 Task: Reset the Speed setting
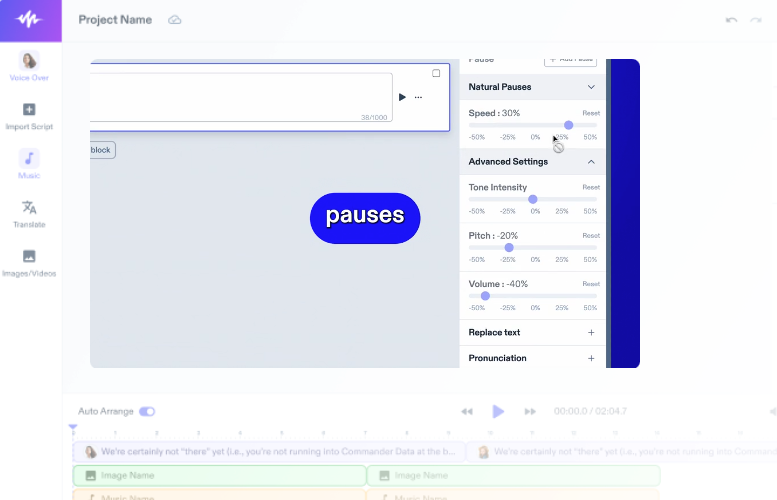coord(591,113)
